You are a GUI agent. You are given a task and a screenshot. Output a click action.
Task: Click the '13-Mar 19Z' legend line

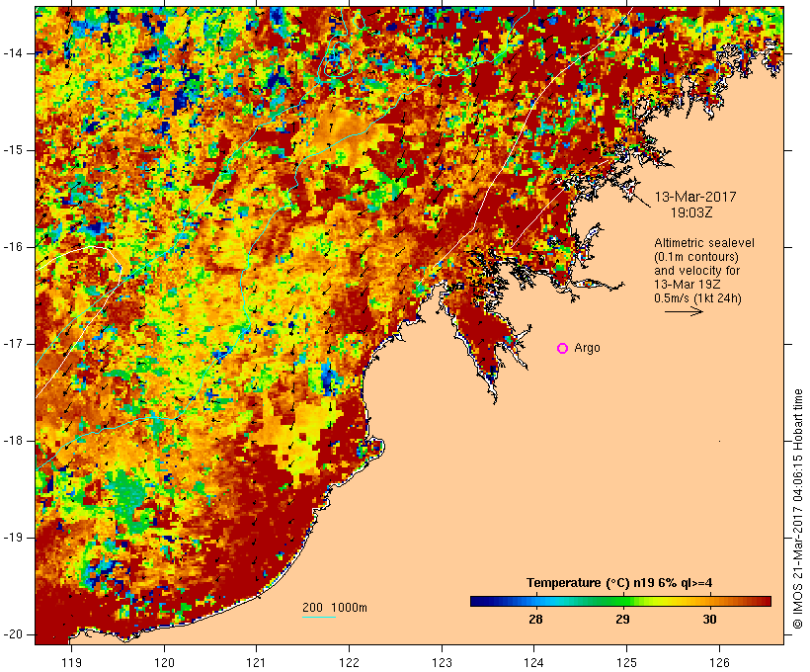click(688, 285)
